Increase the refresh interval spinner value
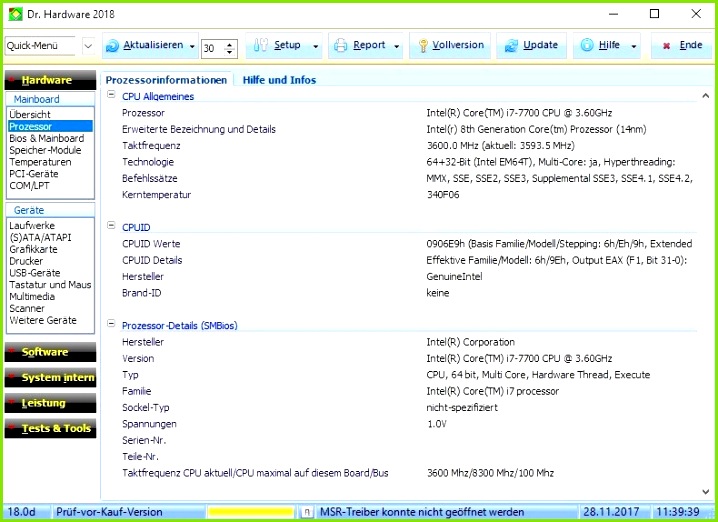The height and width of the screenshot is (522, 718). (x=231, y=43)
